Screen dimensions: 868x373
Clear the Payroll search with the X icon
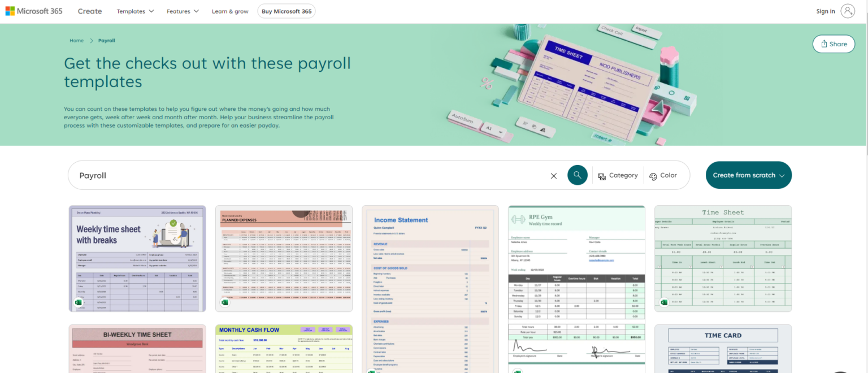click(x=553, y=176)
